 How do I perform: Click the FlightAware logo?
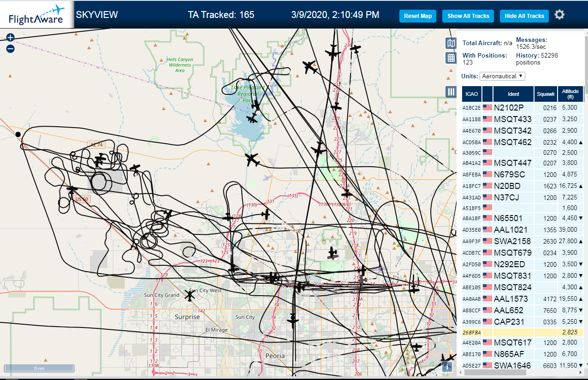coord(37,14)
